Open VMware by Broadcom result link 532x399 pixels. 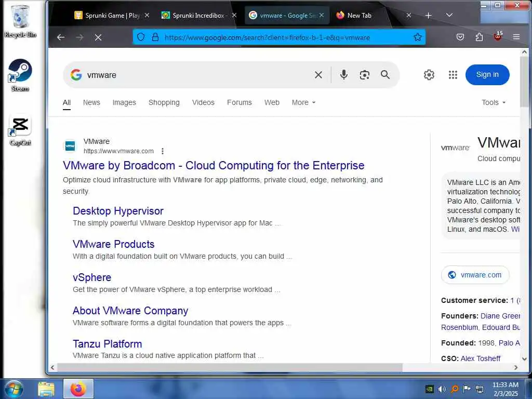pyautogui.click(x=214, y=166)
